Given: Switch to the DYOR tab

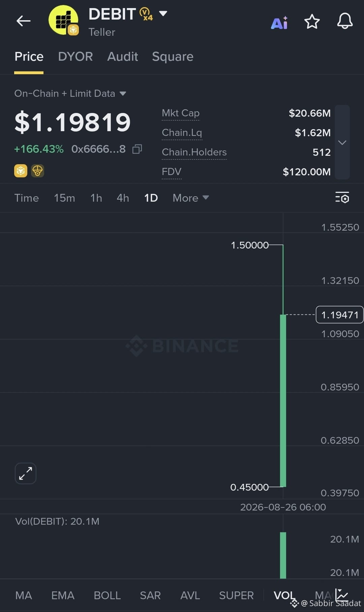Looking at the screenshot, I should coord(75,57).
